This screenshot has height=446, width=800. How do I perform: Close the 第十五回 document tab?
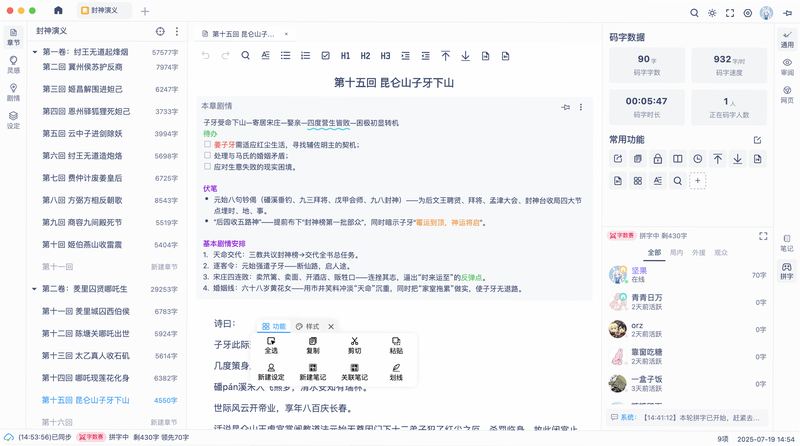286,34
